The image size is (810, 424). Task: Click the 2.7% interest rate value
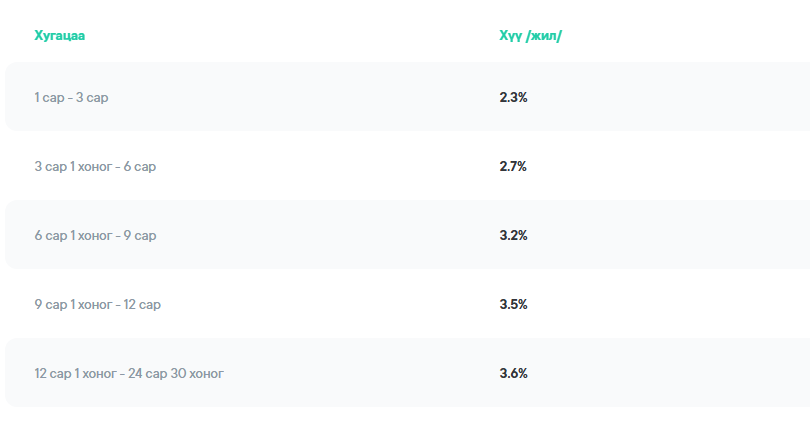pyautogui.click(x=513, y=166)
